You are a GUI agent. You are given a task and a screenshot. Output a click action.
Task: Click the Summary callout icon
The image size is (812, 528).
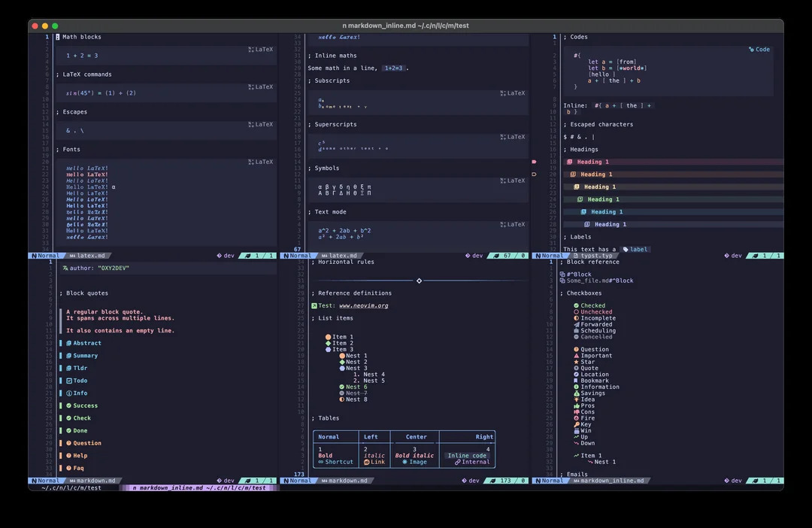click(x=68, y=356)
